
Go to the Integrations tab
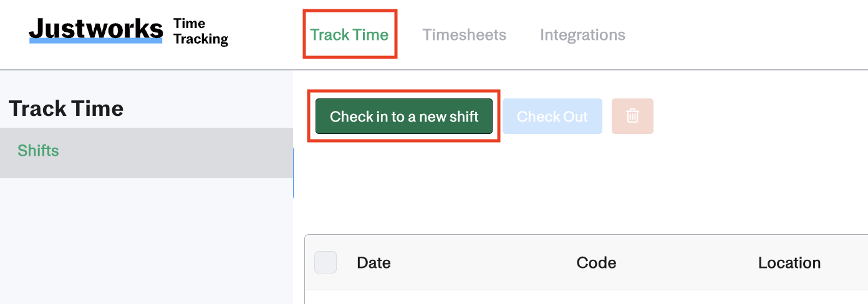click(x=582, y=34)
